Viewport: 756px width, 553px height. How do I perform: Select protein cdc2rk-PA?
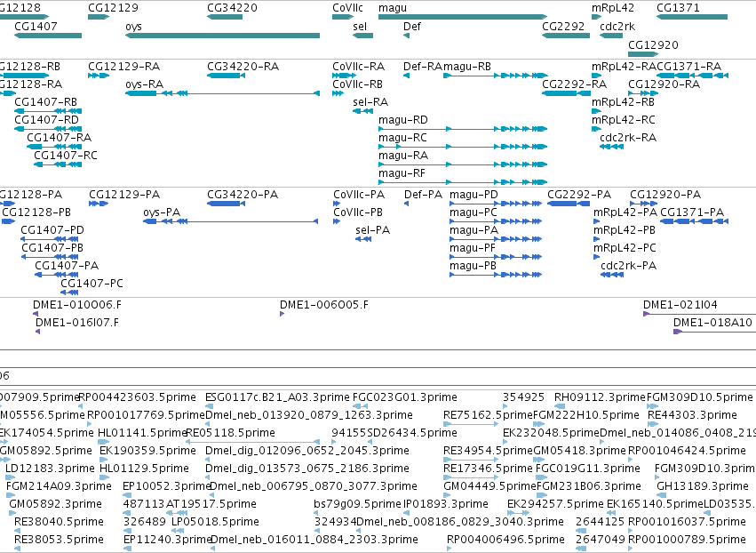click(x=612, y=275)
